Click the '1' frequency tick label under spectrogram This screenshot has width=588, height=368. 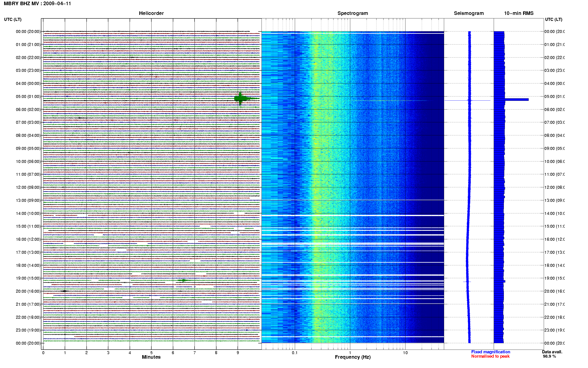point(350,353)
